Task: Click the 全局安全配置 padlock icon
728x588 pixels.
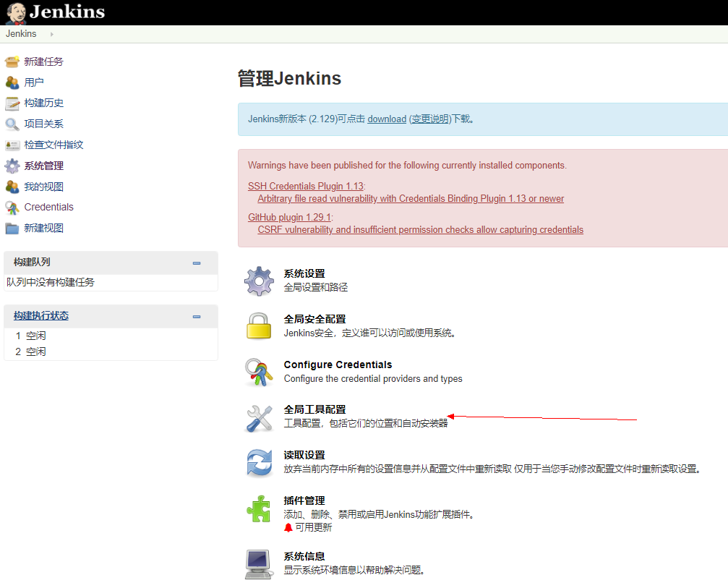Action: click(x=259, y=325)
